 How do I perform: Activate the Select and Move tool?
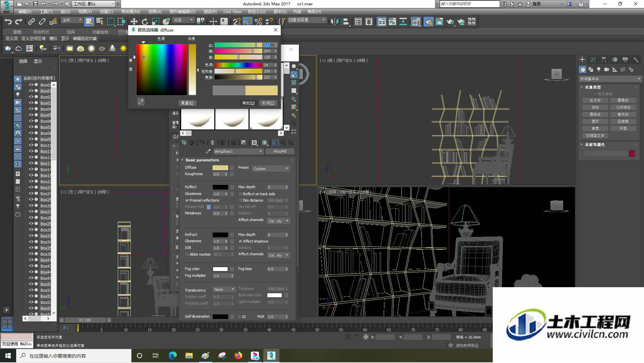click(134, 22)
